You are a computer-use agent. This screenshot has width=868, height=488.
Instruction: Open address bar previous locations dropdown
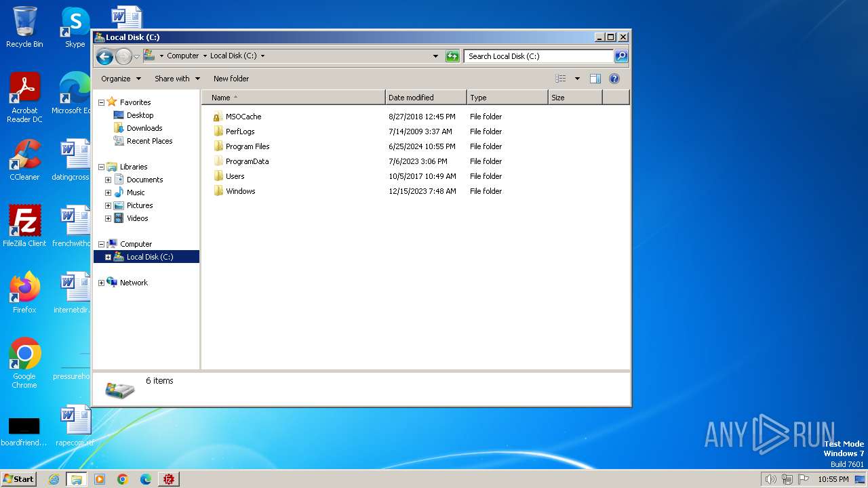coord(435,56)
